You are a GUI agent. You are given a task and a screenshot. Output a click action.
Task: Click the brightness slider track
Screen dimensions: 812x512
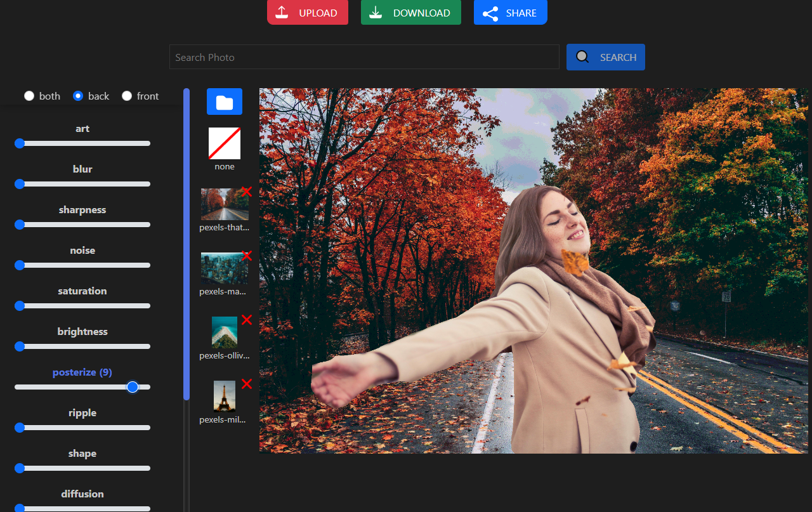click(x=82, y=346)
